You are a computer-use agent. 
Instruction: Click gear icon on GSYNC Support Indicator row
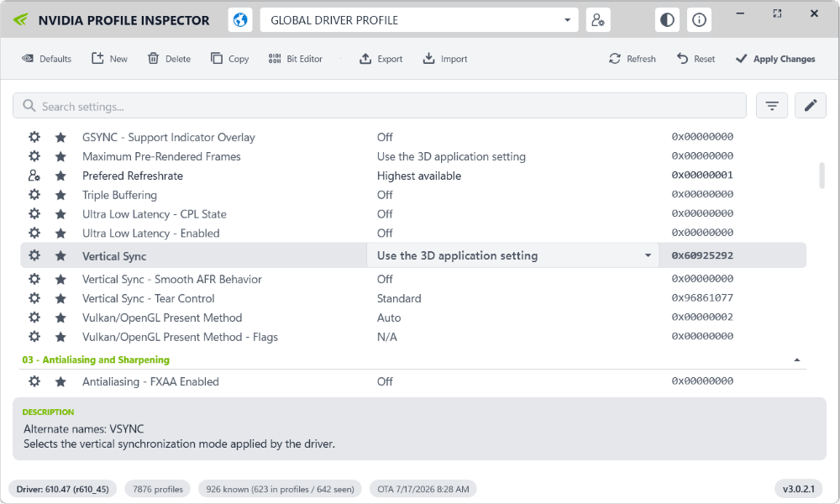pyautogui.click(x=34, y=137)
